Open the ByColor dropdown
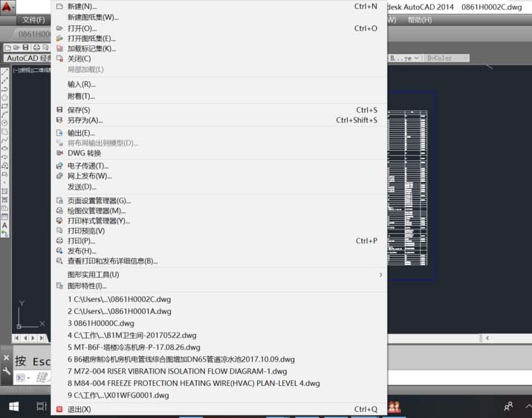 click(447, 58)
